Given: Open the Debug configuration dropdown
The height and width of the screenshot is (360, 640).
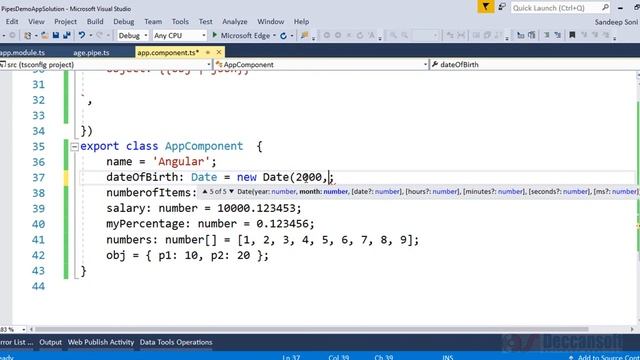Looking at the screenshot, I should click(x=133, y=36).
